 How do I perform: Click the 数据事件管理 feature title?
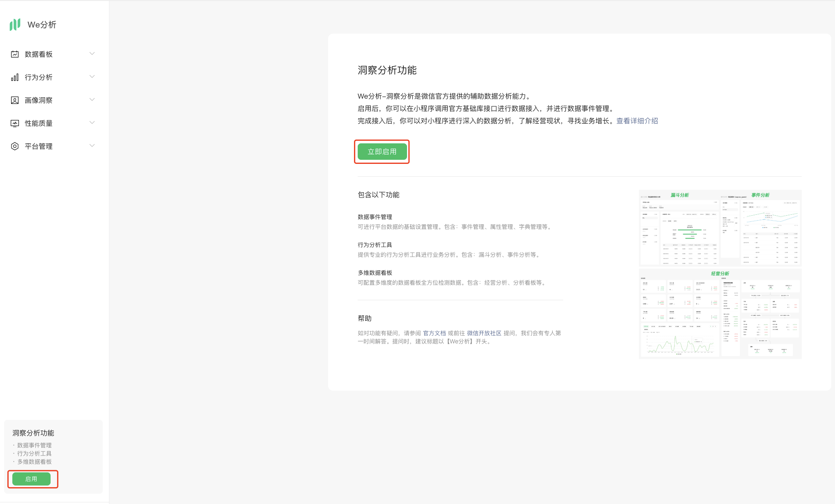375,217
